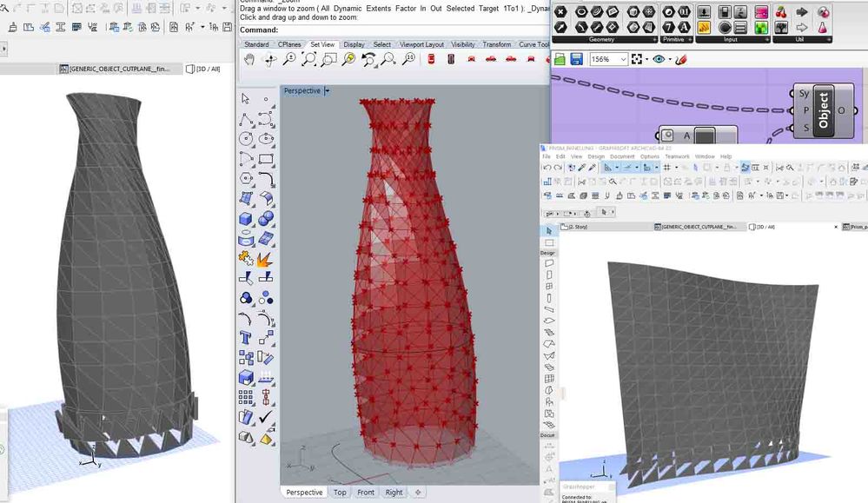This screenshot has width=868, height=503.
Task: Open the Standard toolbar tab in Rhino
Action: coord(256,44)
